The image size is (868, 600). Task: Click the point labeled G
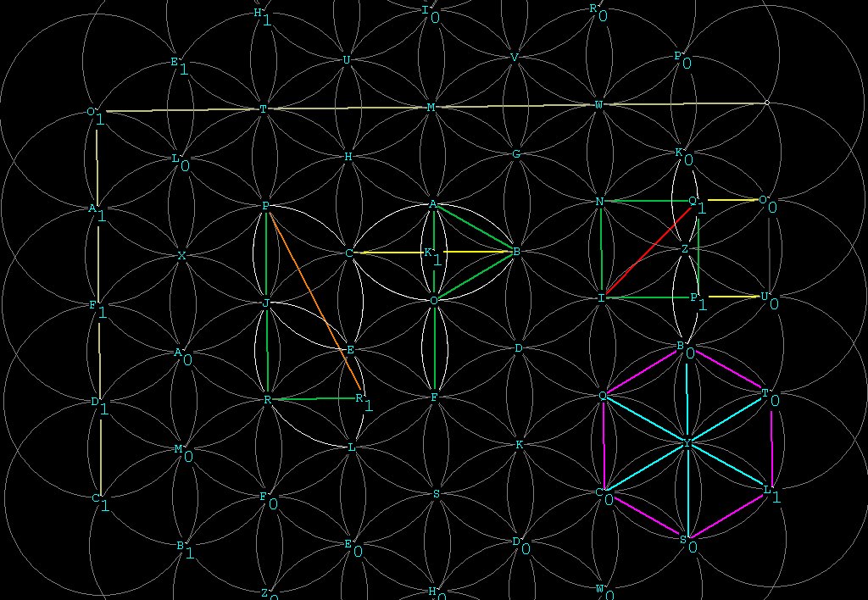tap(516, 154)
